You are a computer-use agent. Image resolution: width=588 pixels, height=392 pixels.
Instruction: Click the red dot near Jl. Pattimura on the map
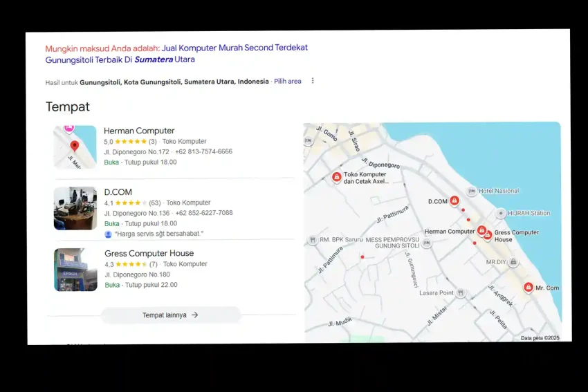tap(362, 257)
